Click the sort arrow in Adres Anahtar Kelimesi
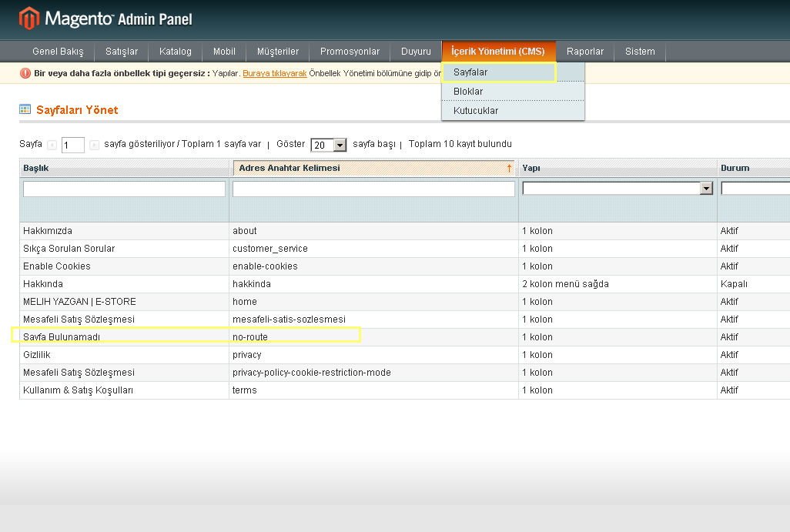Screen dimensions: 790x532 pyautogui.click(x=510, y=168)
